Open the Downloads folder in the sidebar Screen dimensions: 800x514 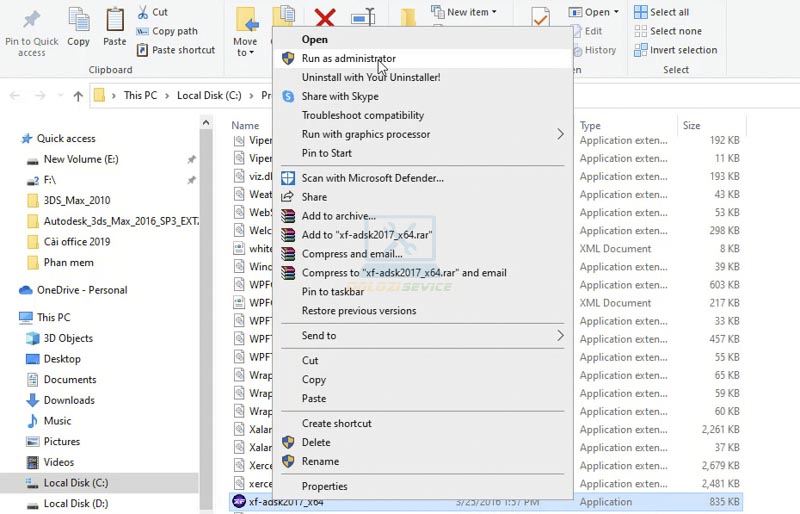pyautogui.click(x=69, y=400)
